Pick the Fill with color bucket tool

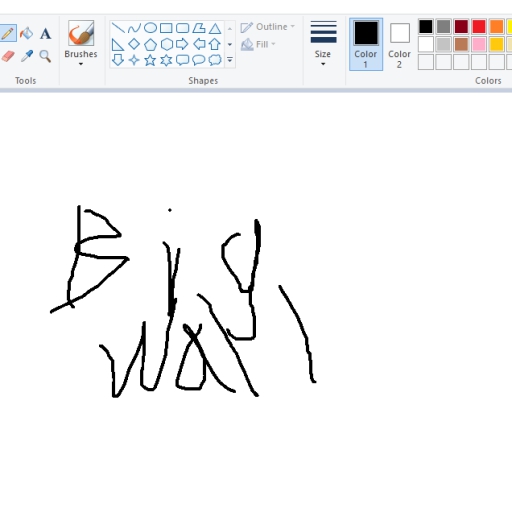click(x=27, y=33)
